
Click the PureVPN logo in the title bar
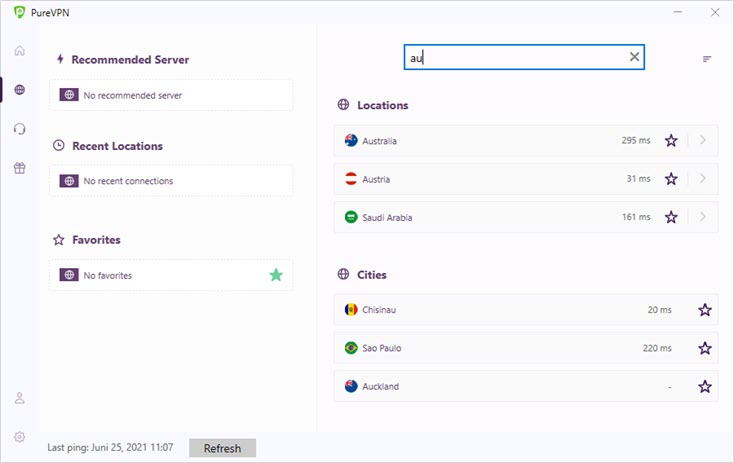coord(19,12)
